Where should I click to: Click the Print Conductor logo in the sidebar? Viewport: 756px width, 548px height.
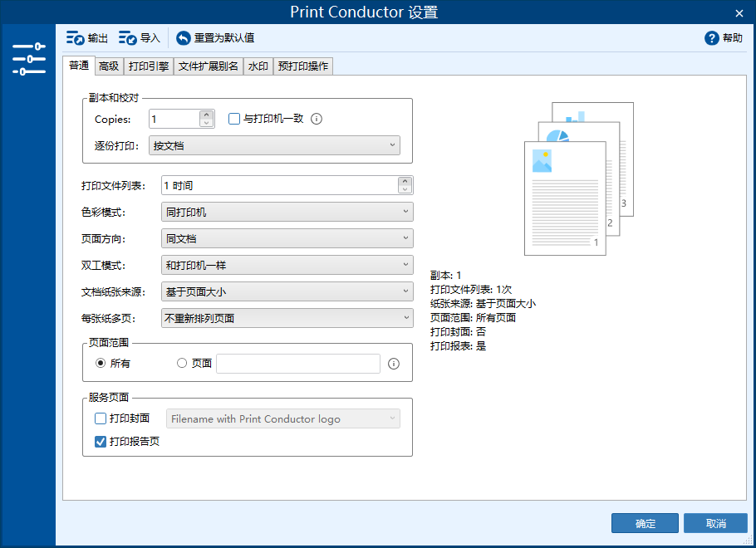point(28,58)
